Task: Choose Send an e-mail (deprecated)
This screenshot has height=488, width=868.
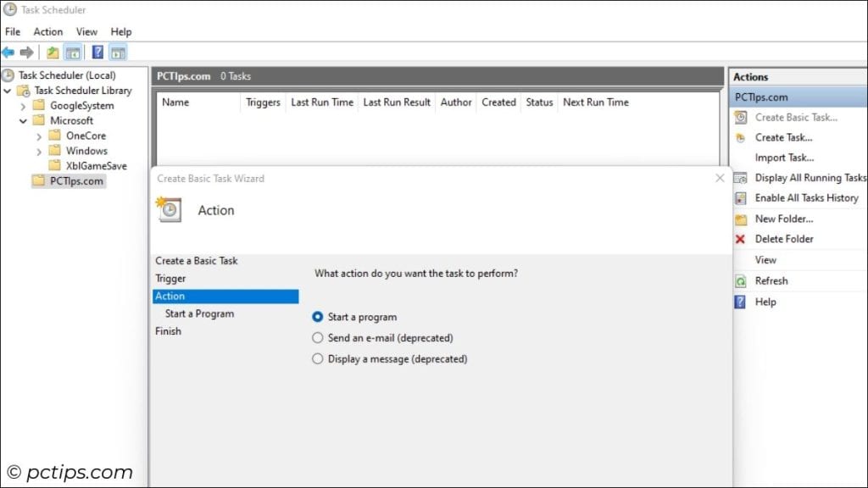Action: click(x=317, y=337)
